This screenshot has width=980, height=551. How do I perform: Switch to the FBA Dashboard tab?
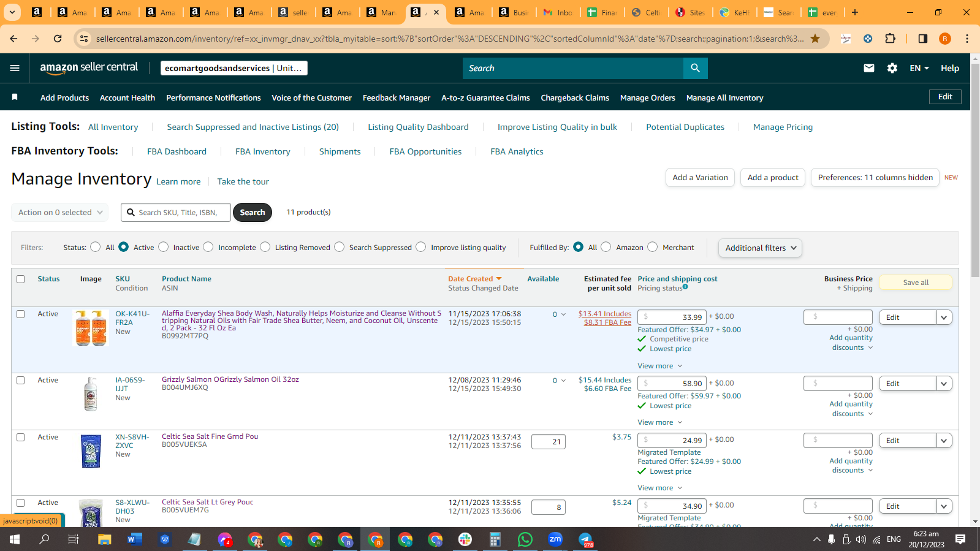tap(177, 151)
